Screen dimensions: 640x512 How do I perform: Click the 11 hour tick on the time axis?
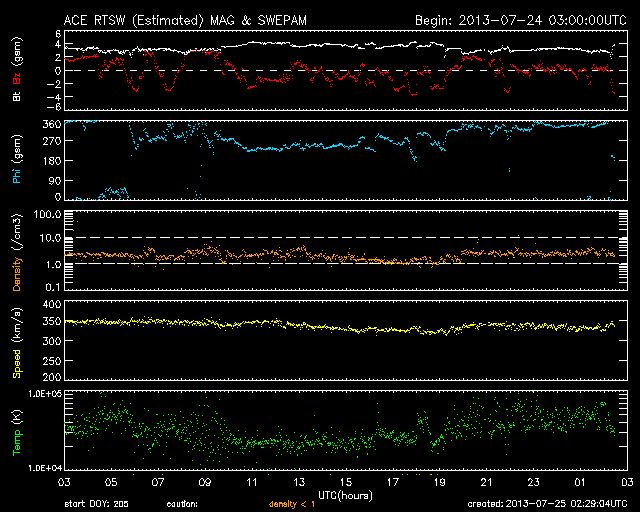[x=252, y=481]
